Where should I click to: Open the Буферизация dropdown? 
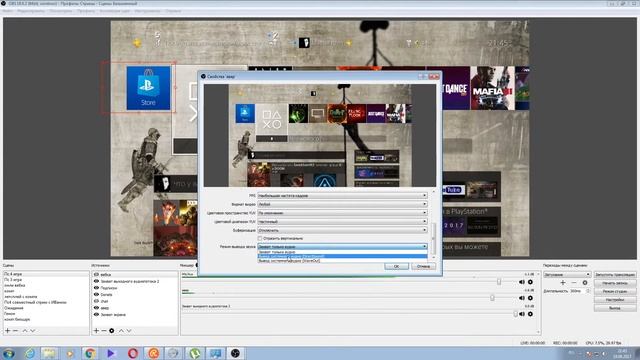click(x=342, y=230)
